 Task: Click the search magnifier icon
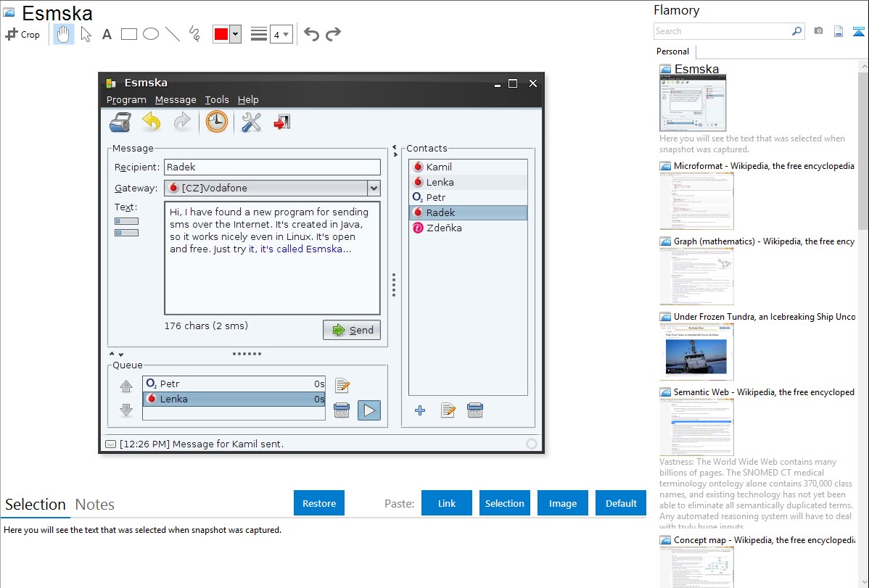point(797,31)
